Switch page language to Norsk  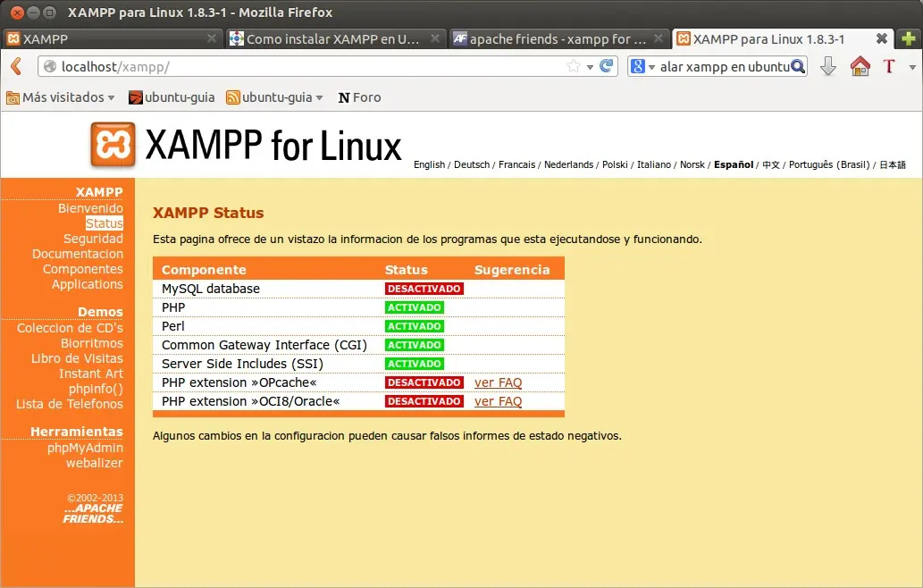click(692, 164)
